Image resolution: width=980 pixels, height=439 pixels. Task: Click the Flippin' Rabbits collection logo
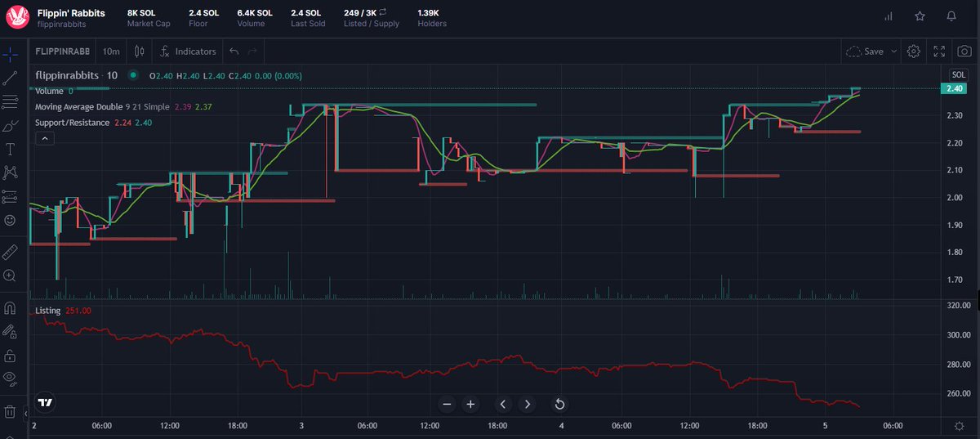pyautogui.click(x=17, y=18)
